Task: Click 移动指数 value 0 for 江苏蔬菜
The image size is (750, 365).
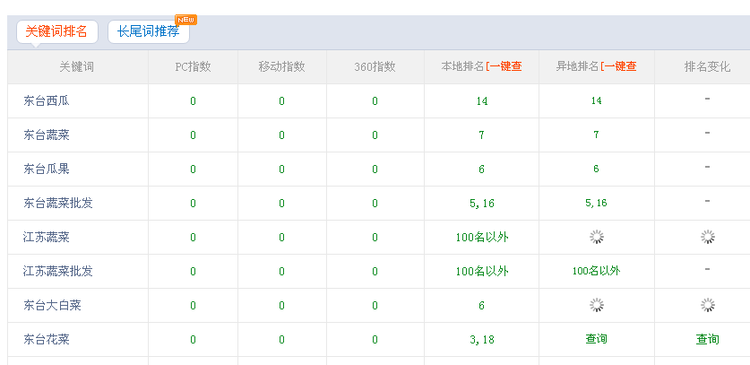Action: pos(281,237)
